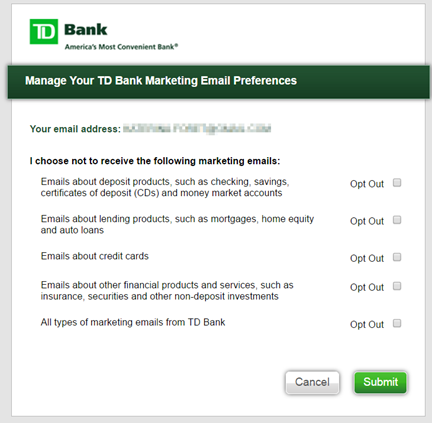432x423 pixels.
Task: Click the blurred email address value
Action: [x=197, y=129]
